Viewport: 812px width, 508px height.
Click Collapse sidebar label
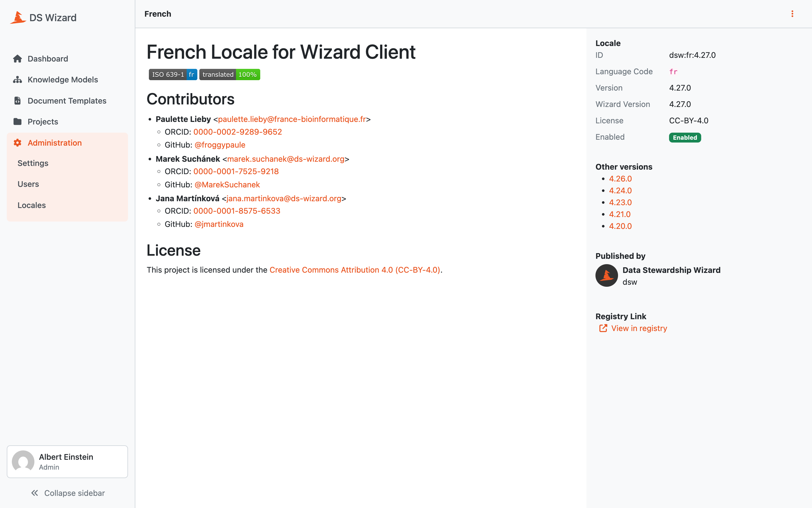click(74, 493)
